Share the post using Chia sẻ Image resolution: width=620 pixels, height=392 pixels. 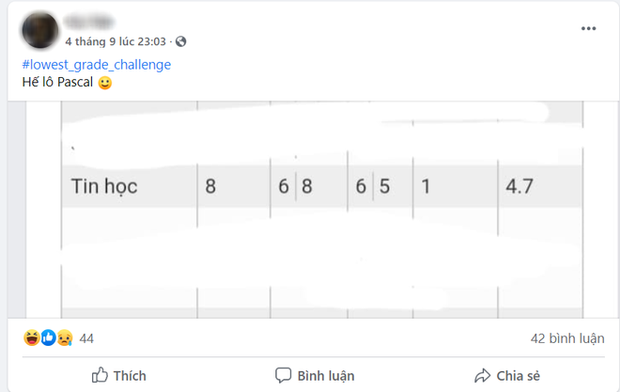(507, 375)
